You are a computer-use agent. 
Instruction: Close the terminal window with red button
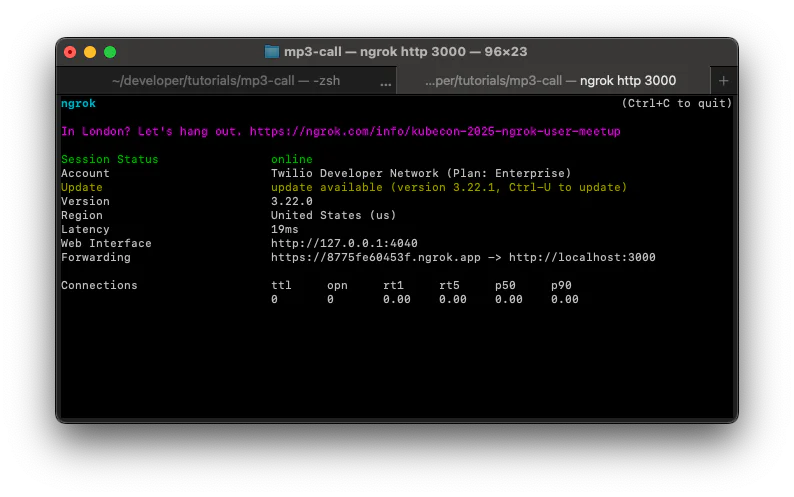[70, 52]
